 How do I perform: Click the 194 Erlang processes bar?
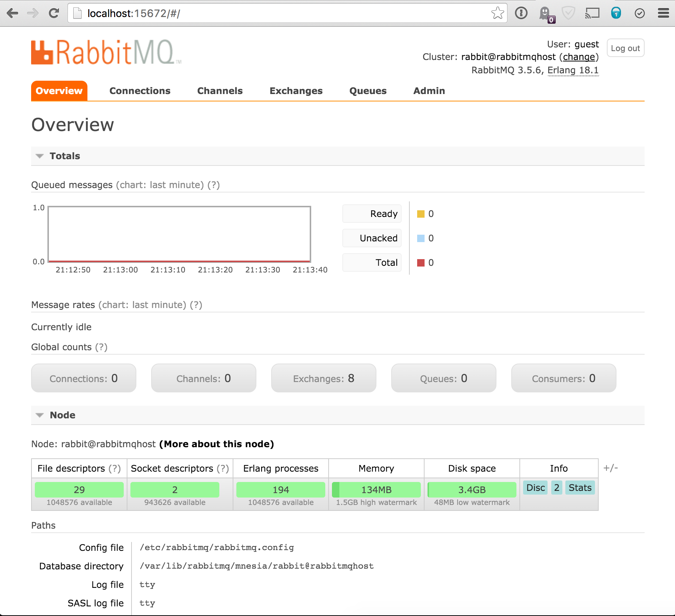281,490
